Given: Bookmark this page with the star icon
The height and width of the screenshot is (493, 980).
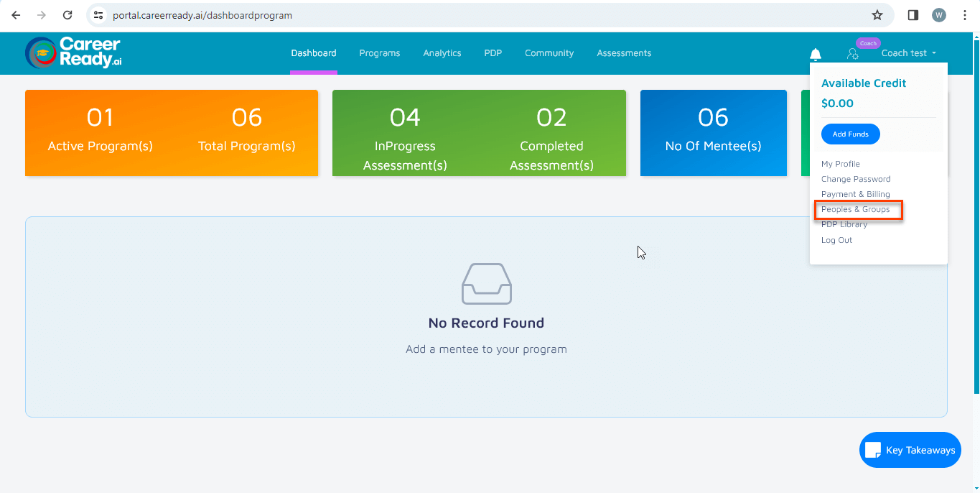Looking at the screenshot, I should click(877, 15).
